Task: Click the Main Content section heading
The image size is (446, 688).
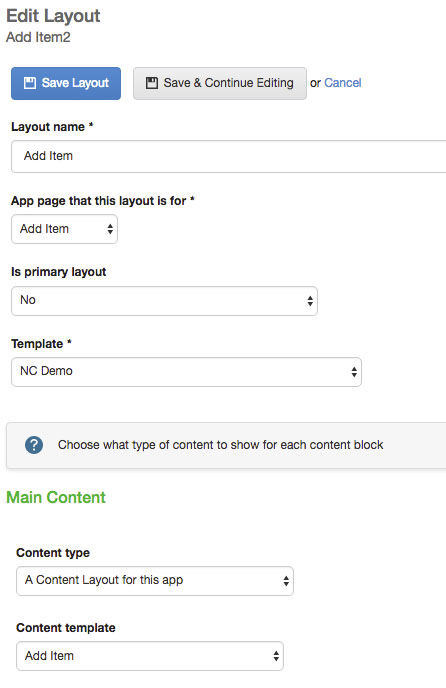Action: coord(56,498)
